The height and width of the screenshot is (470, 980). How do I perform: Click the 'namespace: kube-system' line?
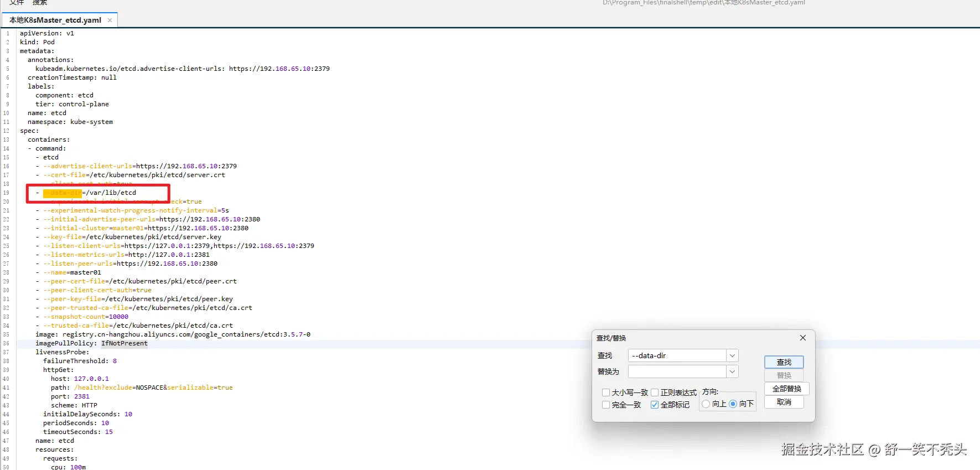[70, 122]
